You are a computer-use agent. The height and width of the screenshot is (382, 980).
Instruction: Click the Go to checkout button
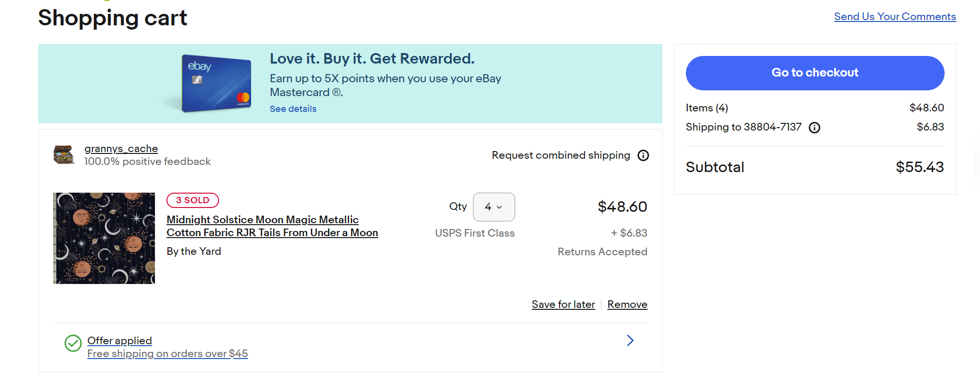click(815, 73)
